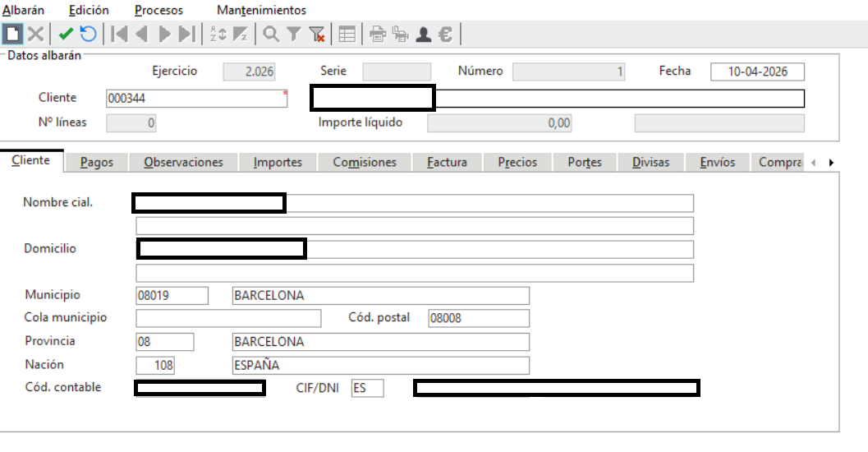Click the Fecha date field
The width and height of the screenshot is (868, 452).
(x=756, y=71)
